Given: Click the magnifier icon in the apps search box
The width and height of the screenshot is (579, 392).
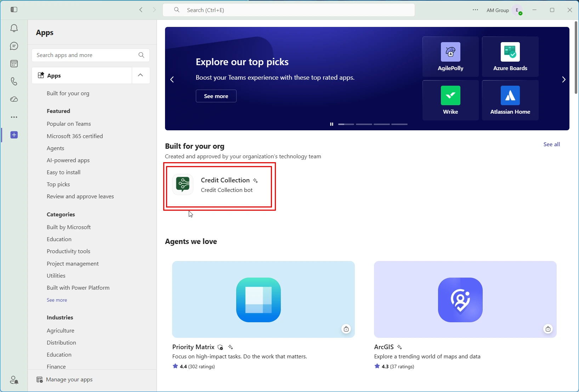Looking at the screenshot, I should pyautogui.click(x=141, y=55).
